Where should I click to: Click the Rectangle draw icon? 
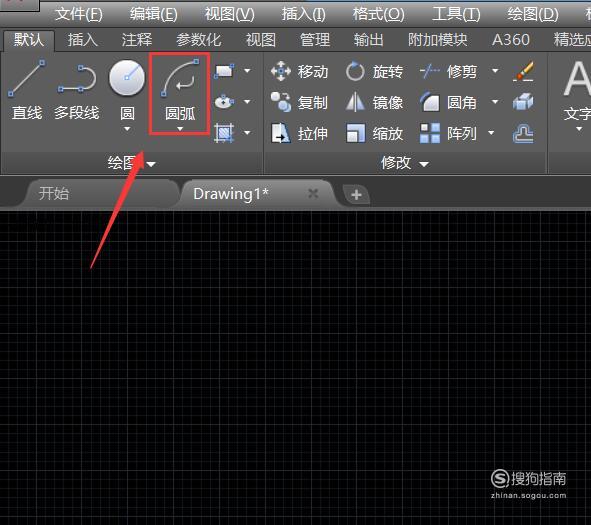pyautogui.click(x=224, y=71)
